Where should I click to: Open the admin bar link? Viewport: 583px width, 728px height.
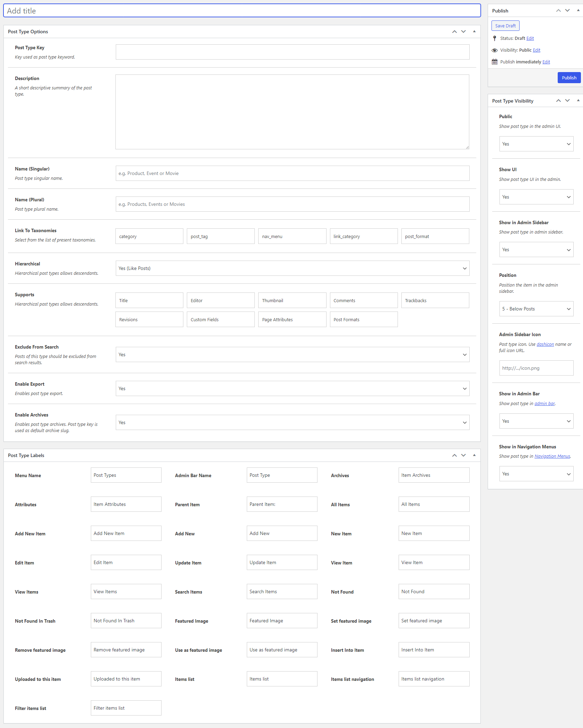(x=545, y=404)
